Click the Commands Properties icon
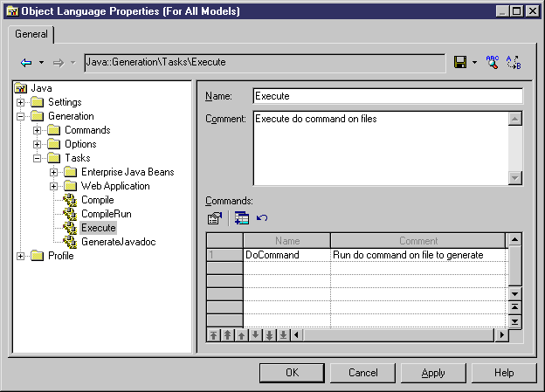This screenshot has height=392, width=545. coord(215,218)
